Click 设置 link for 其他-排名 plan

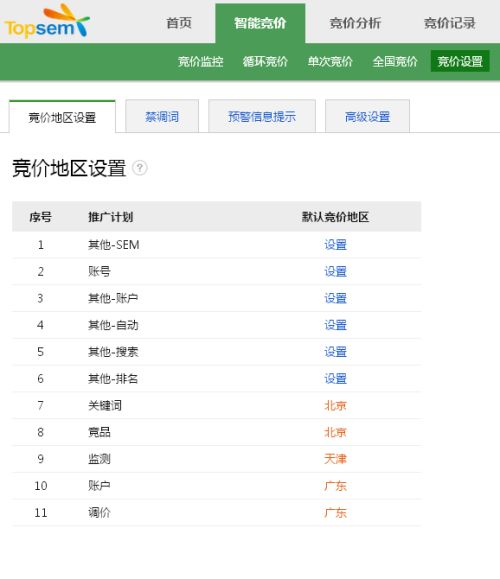(335, 378)
